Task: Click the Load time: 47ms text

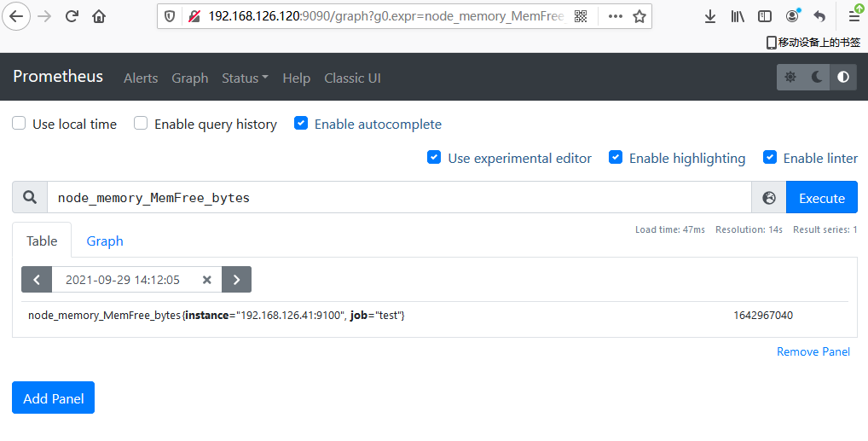Action: pyautogui.click(x=670, y=229)
